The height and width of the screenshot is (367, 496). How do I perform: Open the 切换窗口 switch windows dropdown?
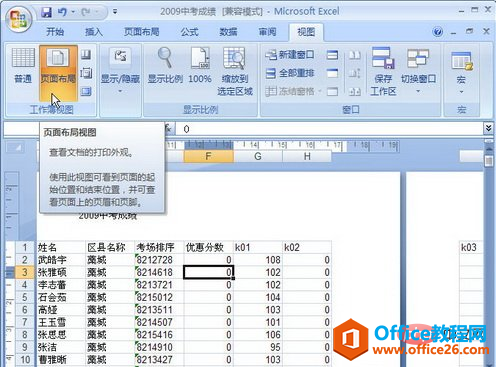418,71
